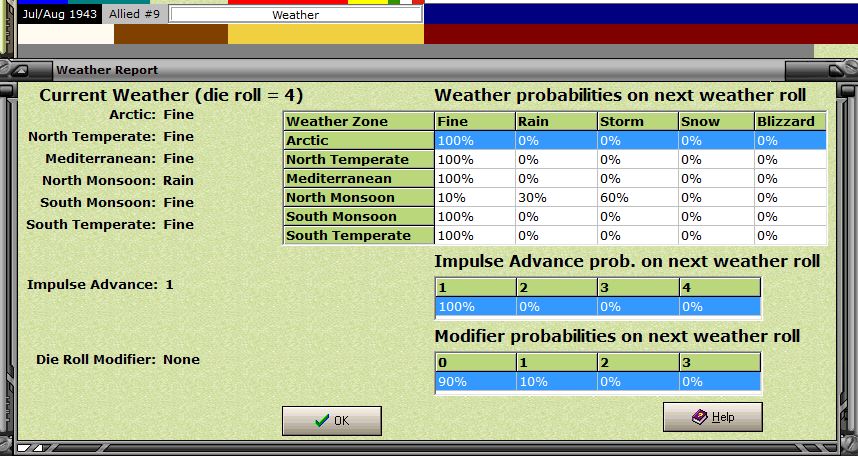Click the Arctic Blizzard 0% cell
Viewport: 858px width, 456px height.
pyautogui.click(x=790, y=141)
